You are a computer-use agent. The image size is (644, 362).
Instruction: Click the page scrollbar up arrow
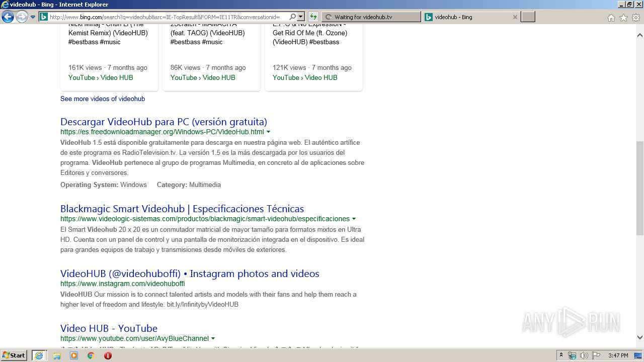[x=640, y=36]
